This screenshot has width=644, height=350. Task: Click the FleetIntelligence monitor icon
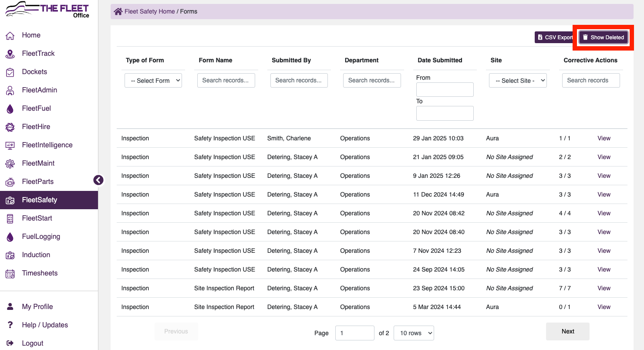[x=10, y=146]
